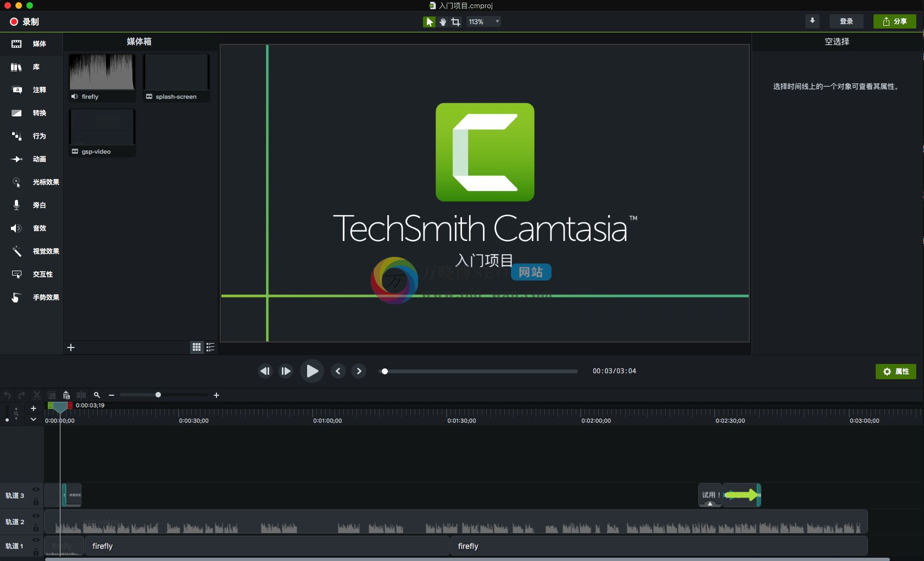This screenshot has width=924, height=561.
Task: Open the 113% canvas zoom dropdown
Action: [x=484, y=21]
